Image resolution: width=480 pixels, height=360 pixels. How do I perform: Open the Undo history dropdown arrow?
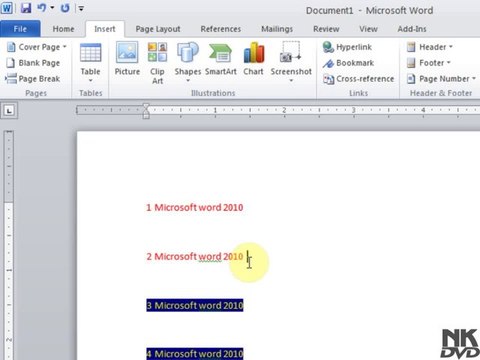(x=52, y=8)
